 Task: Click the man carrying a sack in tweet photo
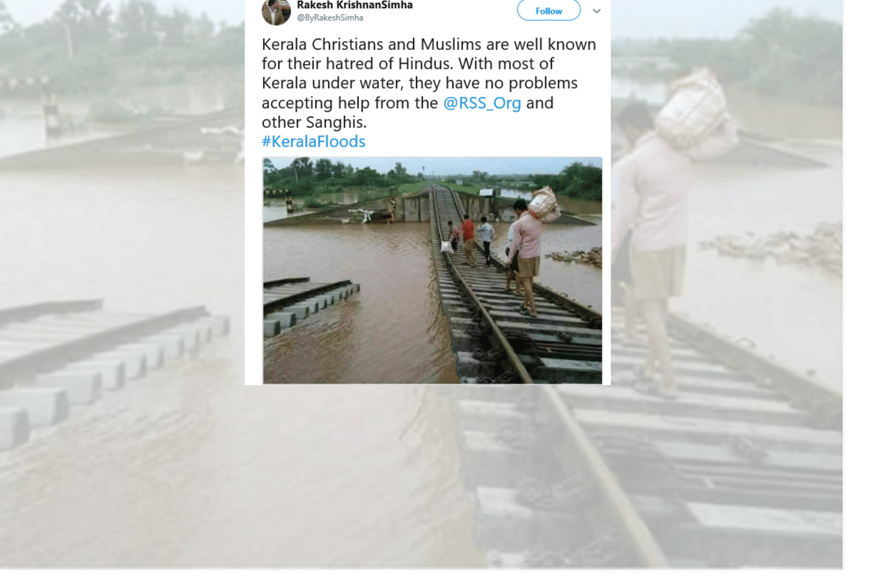pyautogui.click(x=528, y=246)
